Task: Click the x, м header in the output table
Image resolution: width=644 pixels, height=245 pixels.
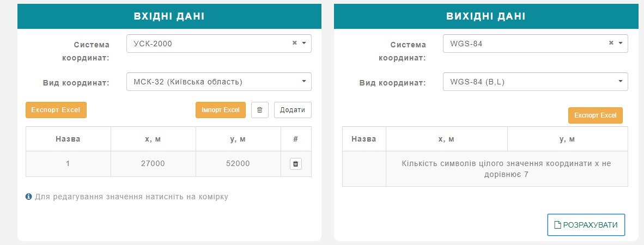Action: click(x=446, y=139)
